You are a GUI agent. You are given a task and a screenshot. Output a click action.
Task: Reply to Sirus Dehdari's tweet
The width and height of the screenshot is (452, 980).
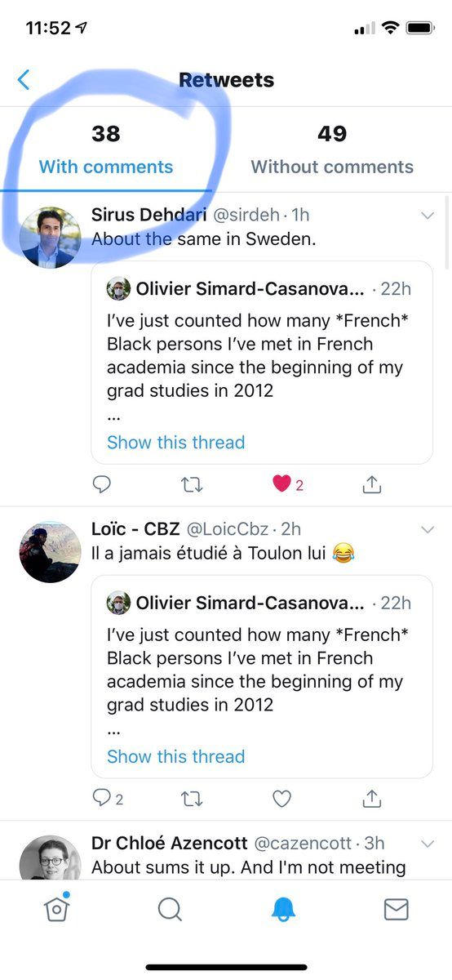point(101,484)
